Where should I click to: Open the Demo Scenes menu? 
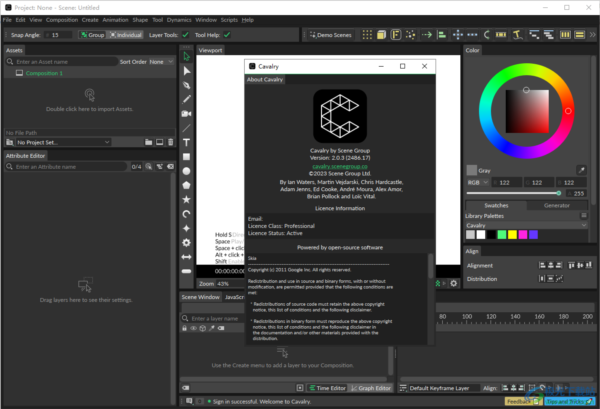tap(331, 35)
